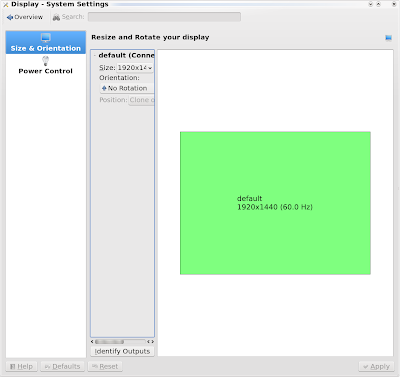Click the No Rotation arrow icon
This screenshot has height=377, width=400.
(x=104, y=88)
